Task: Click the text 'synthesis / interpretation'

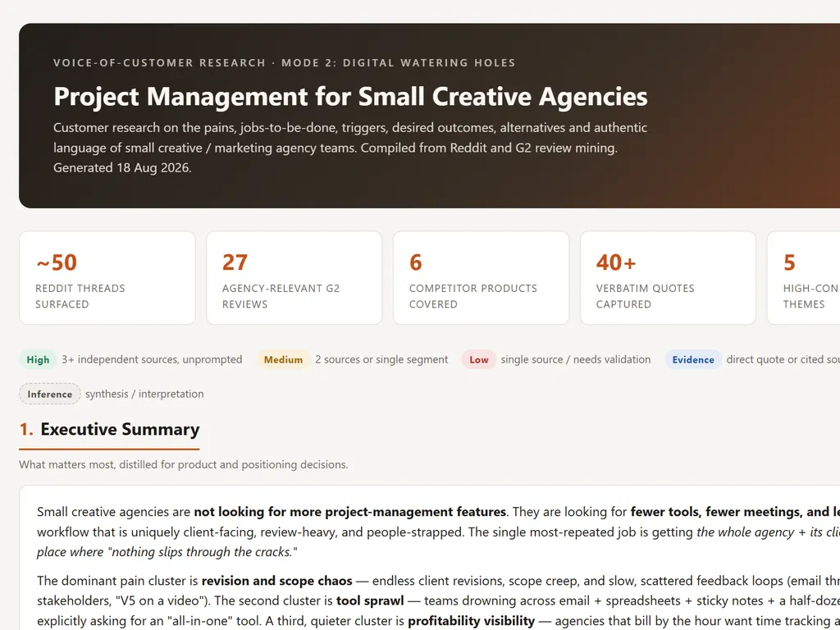Action: [144, 394]
